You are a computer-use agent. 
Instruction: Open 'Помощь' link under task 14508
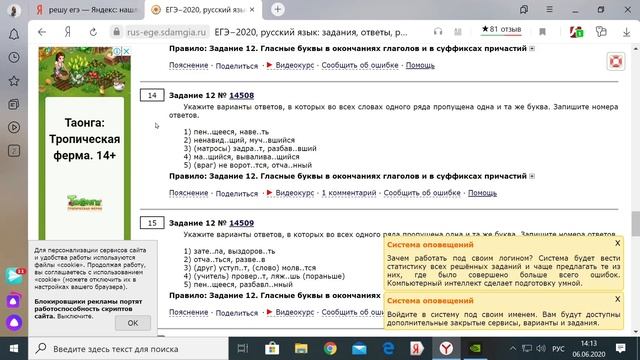point(482,193)
